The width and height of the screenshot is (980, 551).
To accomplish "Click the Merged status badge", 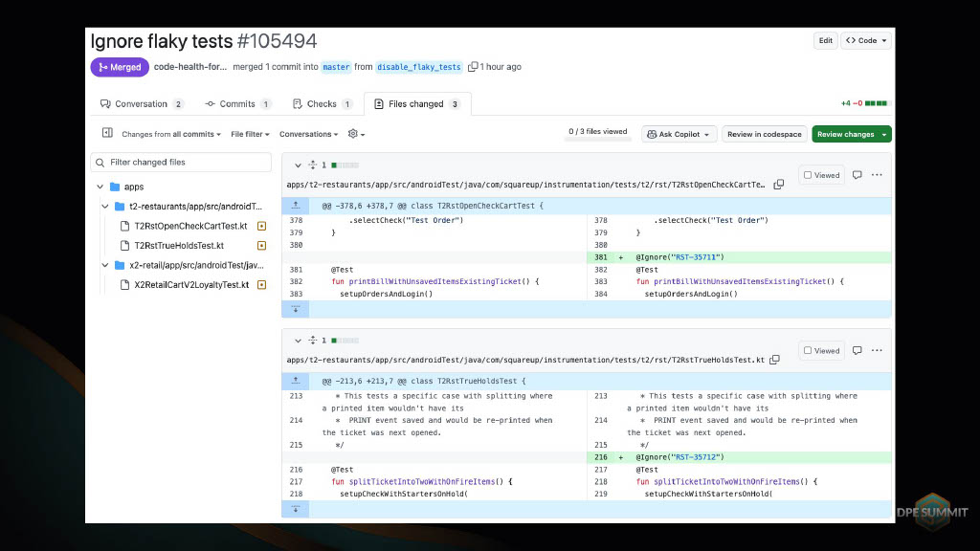I will tap(120, 67).
